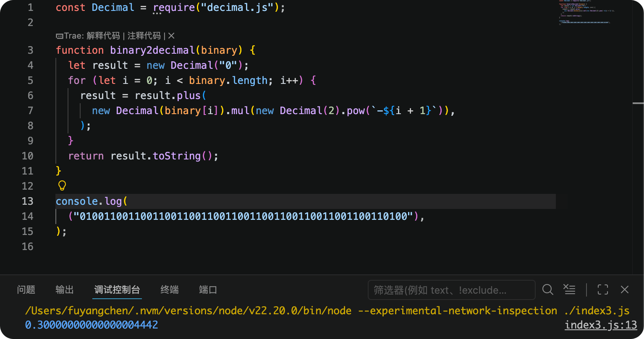644x339 pixels.
Task: Click line number 7 in the gutter
Action: (30, 111)
